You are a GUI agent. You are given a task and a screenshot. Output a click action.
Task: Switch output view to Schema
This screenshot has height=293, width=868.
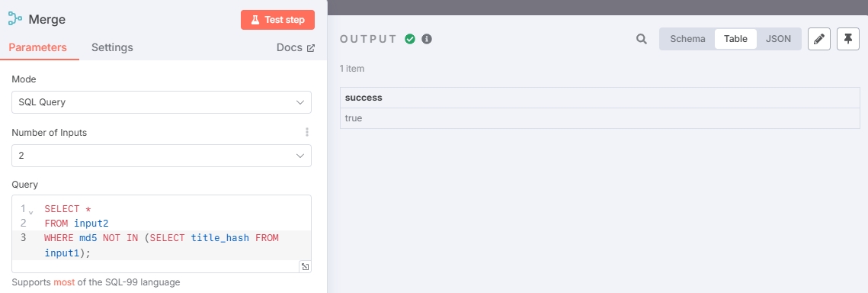coord(687,39)
